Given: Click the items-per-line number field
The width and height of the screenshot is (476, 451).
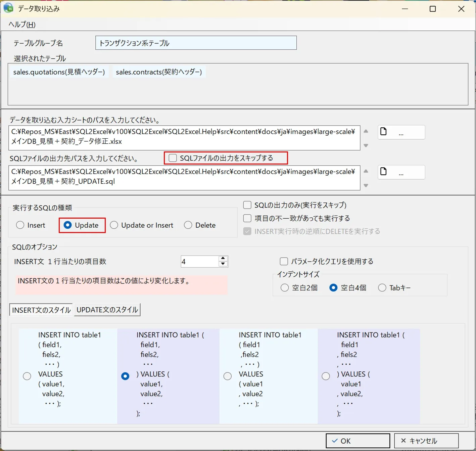Looking at the screenshot, I should (200, 262).
